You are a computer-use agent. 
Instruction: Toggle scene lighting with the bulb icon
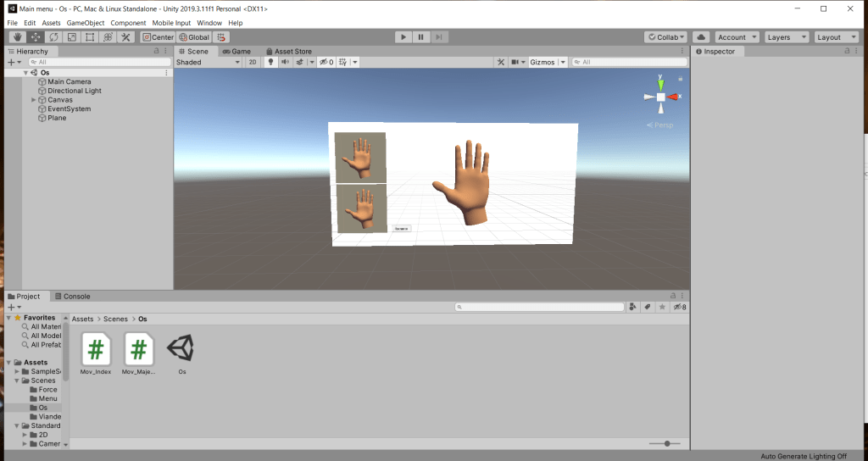271,62
